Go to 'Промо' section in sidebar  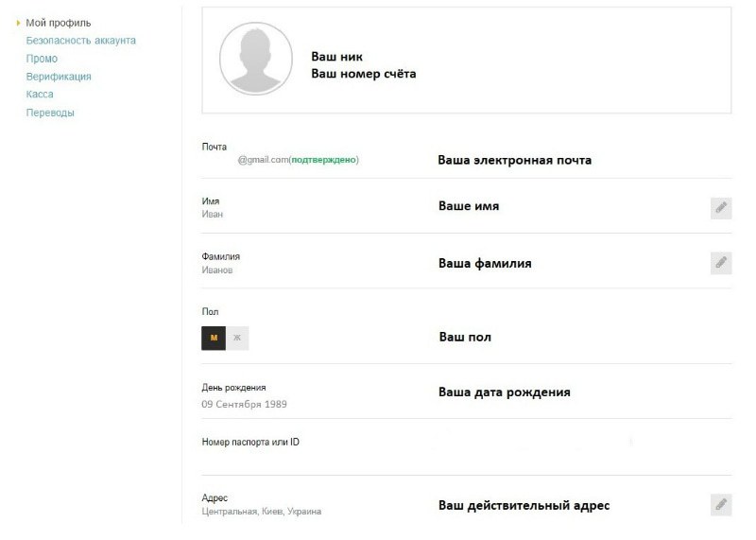click(x=42, y=59)
